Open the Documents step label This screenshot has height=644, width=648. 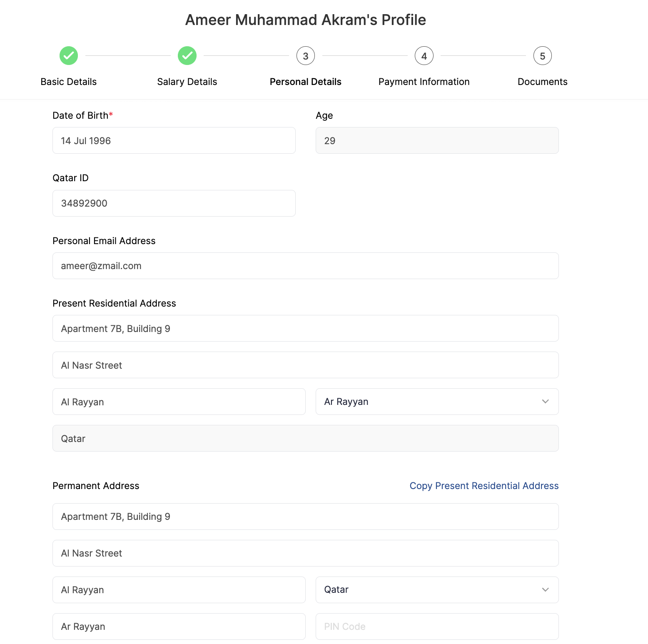(x=542, y=82)
